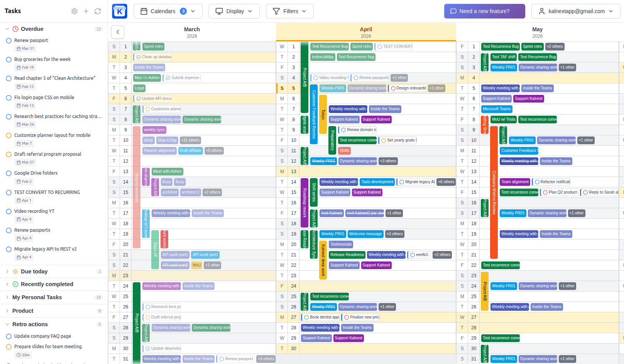Refresh the tasks list
Image resolution: width=624 pixels, height=364 pixels.
tap(98, 11)
